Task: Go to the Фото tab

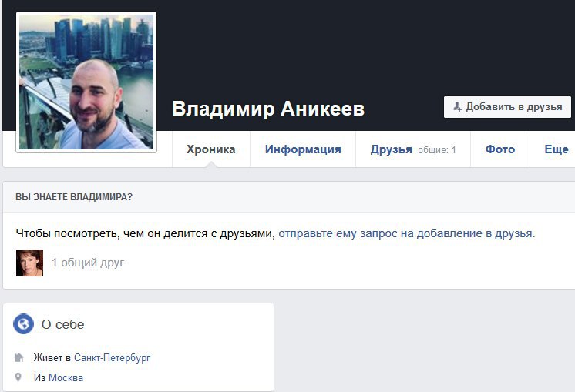Action: coord(500,149)
